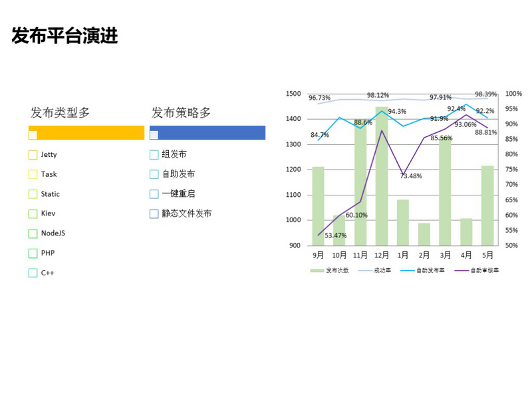Tick the NodeJS checkbox
Screen dimensions: 532x399
point(33,233)
